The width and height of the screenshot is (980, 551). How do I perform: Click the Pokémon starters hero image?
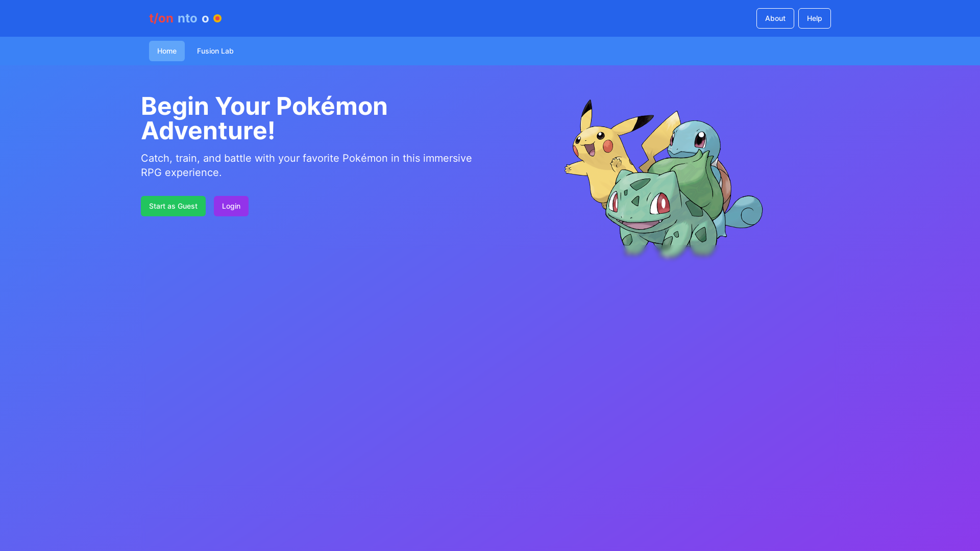pyautogui.click(x=664, y=179)
